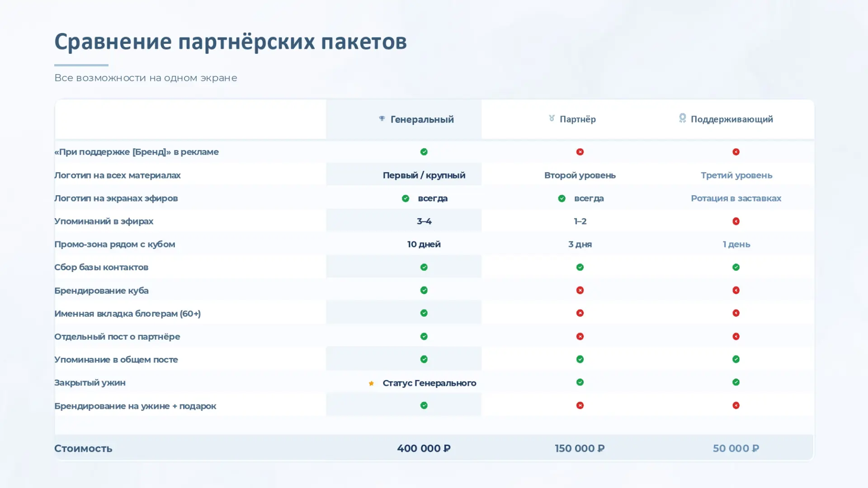Click the 3 дня cell
The width and height of the screenshot is (868, 488).
[x=580, y=244]
